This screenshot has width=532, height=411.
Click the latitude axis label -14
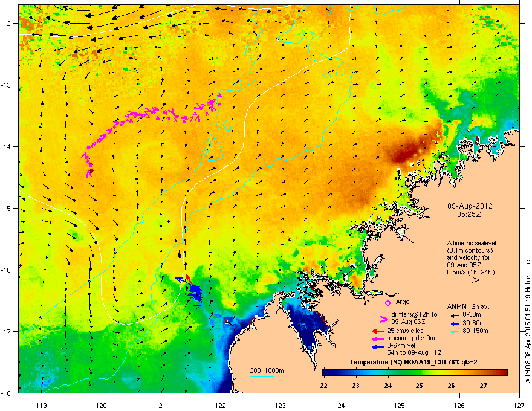tap(6, 147)
